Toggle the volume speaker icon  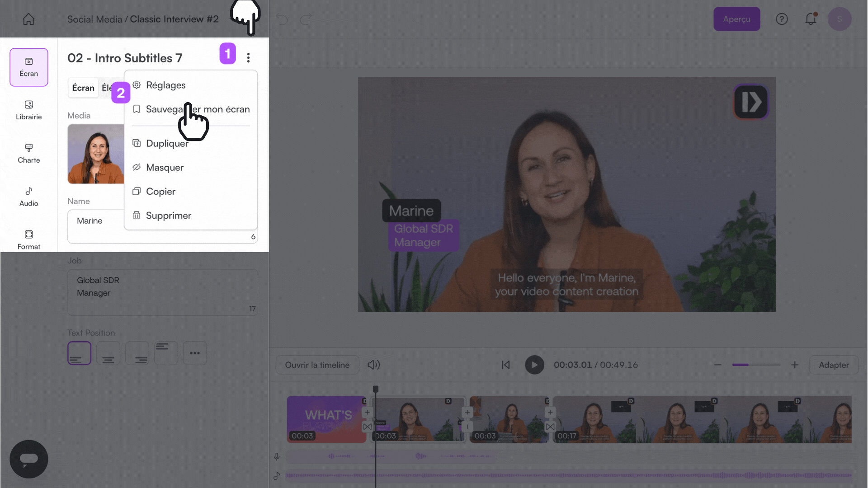373,365
